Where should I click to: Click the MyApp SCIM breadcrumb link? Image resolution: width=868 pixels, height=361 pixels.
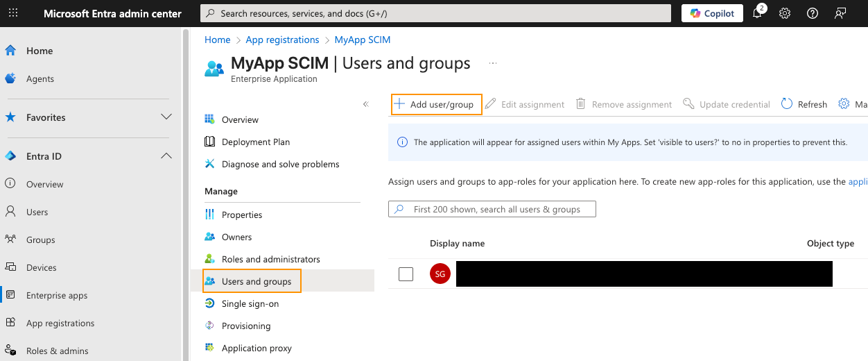point(363,40)
